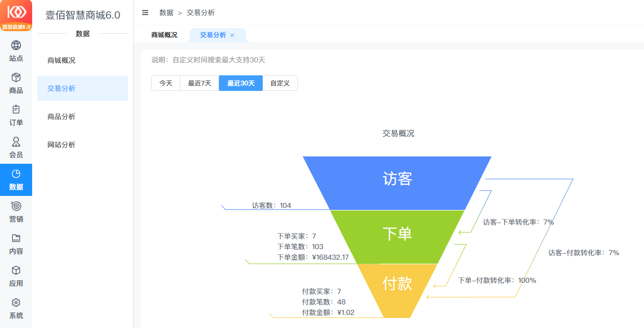Click the 交易概况 chart title
The image size is (644, 328).
(x=398, y=134)
